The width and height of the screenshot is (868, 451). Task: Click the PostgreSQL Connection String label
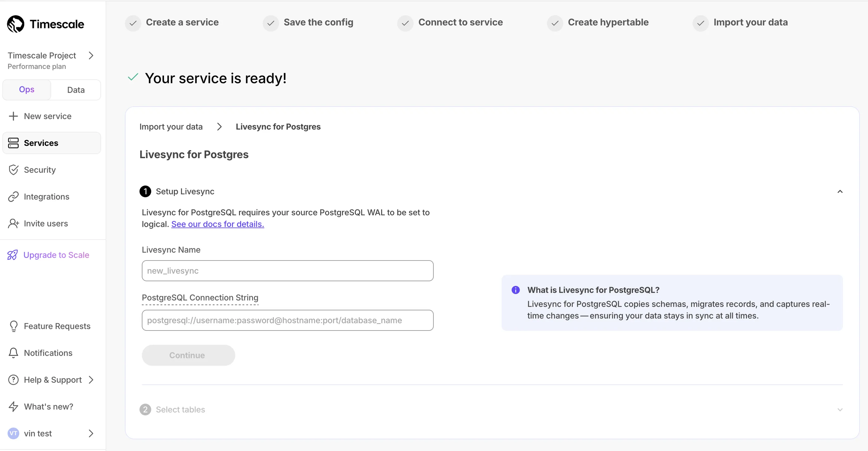tap(200, 298)
